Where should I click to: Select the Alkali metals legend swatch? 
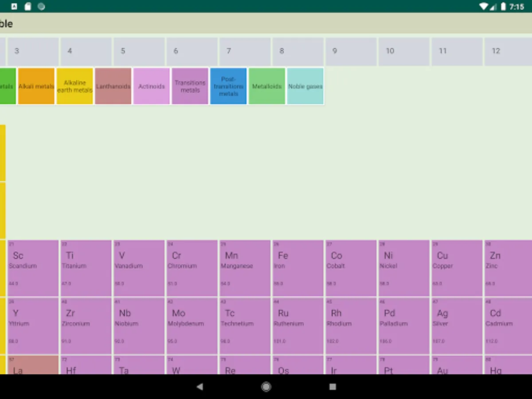click(36, 86)
